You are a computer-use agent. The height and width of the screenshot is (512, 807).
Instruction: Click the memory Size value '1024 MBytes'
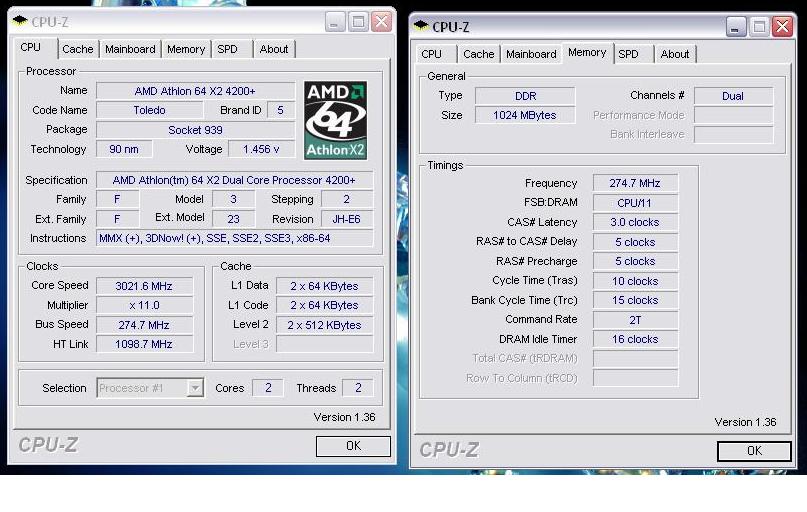click(525, 115)
